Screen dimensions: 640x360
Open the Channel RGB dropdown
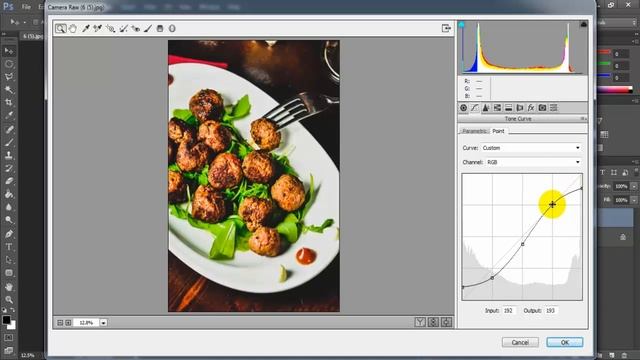pos(533,162)
